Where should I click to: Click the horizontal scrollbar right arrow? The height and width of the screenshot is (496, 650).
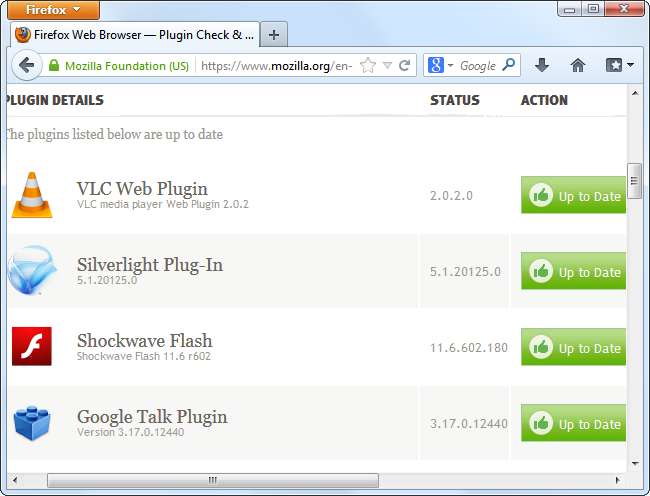618,480
